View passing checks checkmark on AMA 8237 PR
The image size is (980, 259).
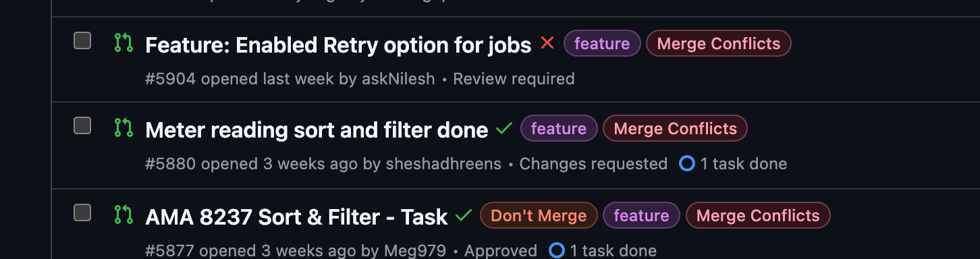(x=464, y=216)
